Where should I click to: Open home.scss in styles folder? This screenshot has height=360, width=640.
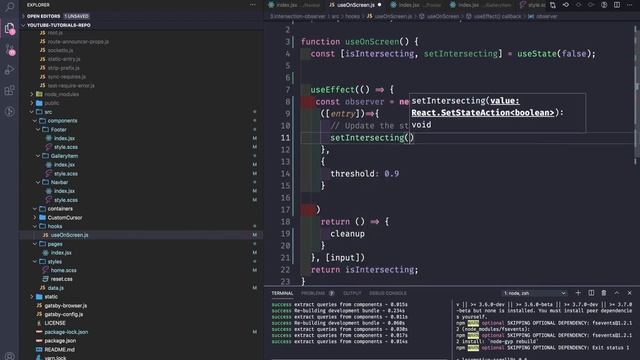pyautogui.click(x=63, y=270)
